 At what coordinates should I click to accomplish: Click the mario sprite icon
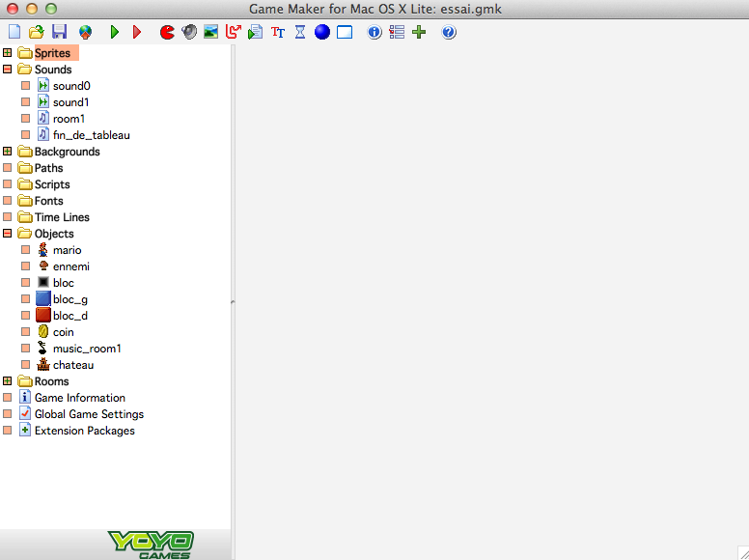(43, 250)
